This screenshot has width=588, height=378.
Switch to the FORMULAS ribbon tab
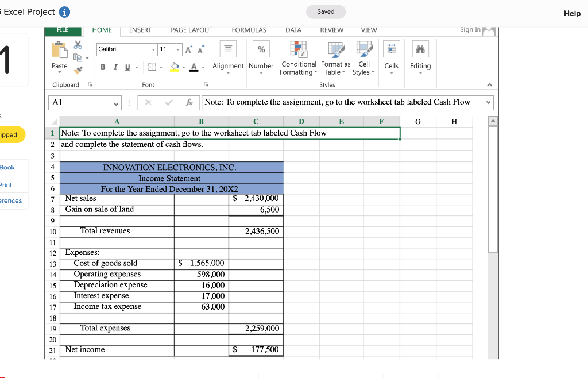click(249, 30)
